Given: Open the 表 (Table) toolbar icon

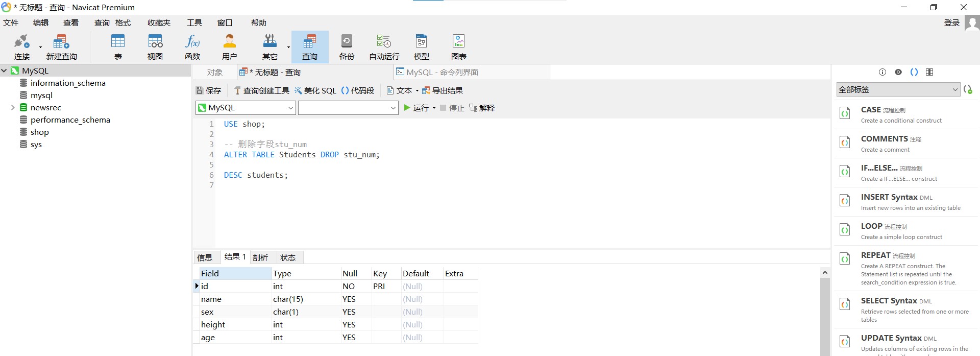Looking at the screenshot, I should click(118, 47).
